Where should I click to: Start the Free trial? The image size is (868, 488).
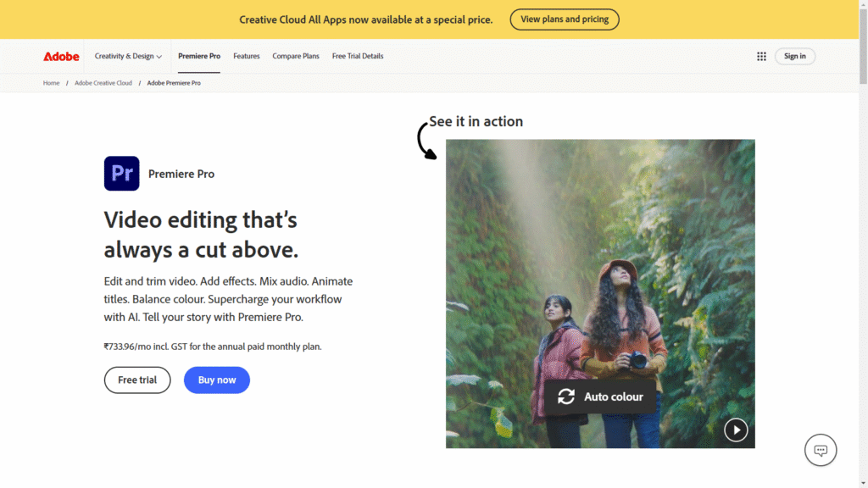pyautogui.click(x=137, y=380)
